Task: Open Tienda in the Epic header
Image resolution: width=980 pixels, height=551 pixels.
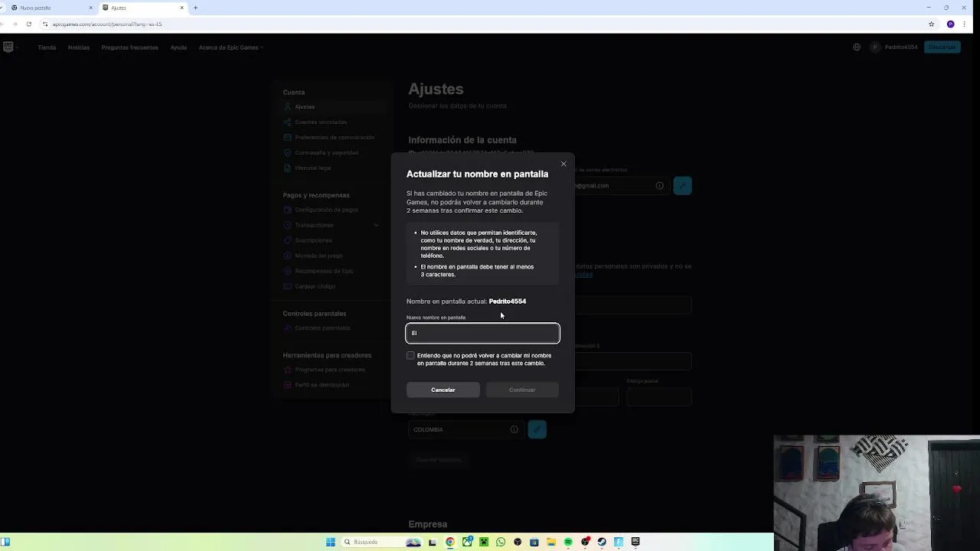Action: 47,47
